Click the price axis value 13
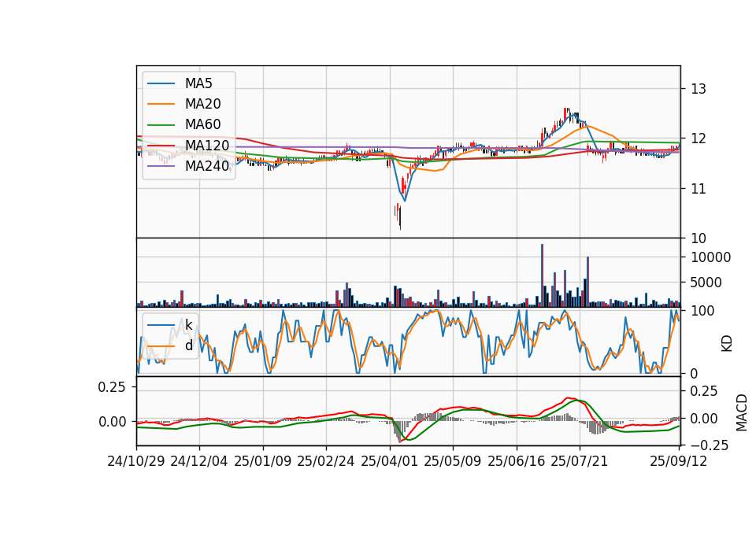The height and width of the screenshot is (543, 756). coord(699,89)
